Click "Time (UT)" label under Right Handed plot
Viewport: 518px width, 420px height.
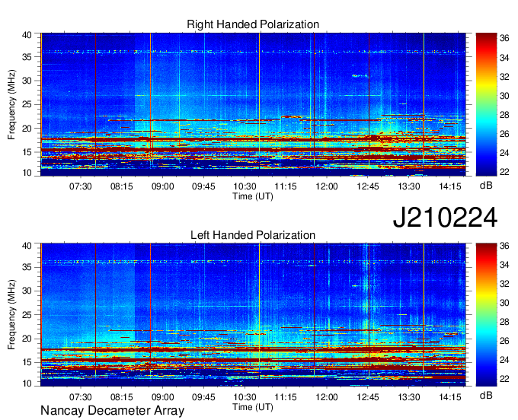[253, 196]
